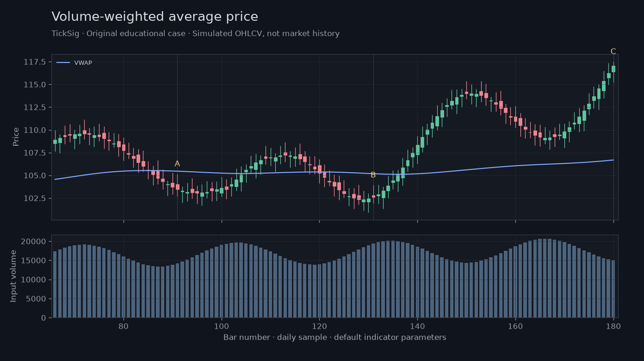644x361 pixels.
Task: Click the 102.5 price axis tick
Action: [35, 199]
